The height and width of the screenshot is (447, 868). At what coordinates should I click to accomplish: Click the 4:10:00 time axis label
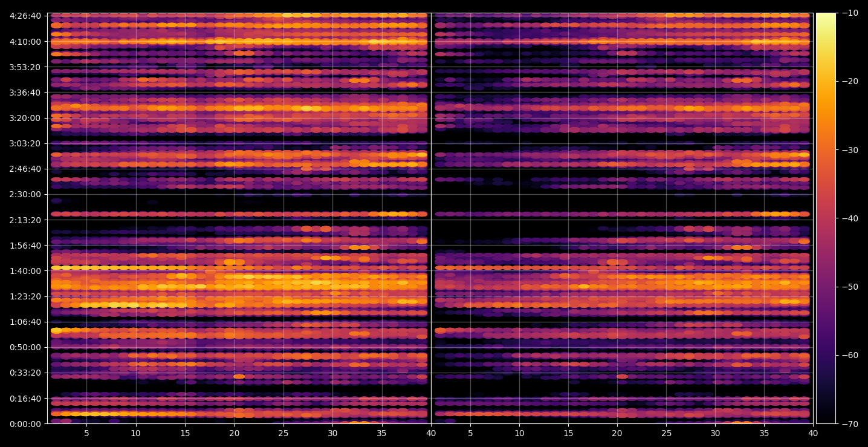[25, 41]
